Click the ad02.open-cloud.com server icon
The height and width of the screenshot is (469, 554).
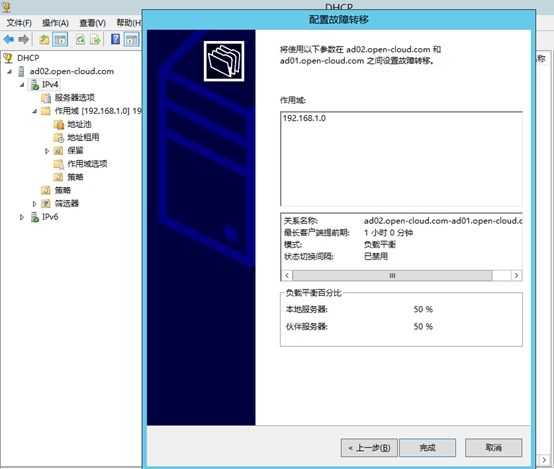coord(22,71)
